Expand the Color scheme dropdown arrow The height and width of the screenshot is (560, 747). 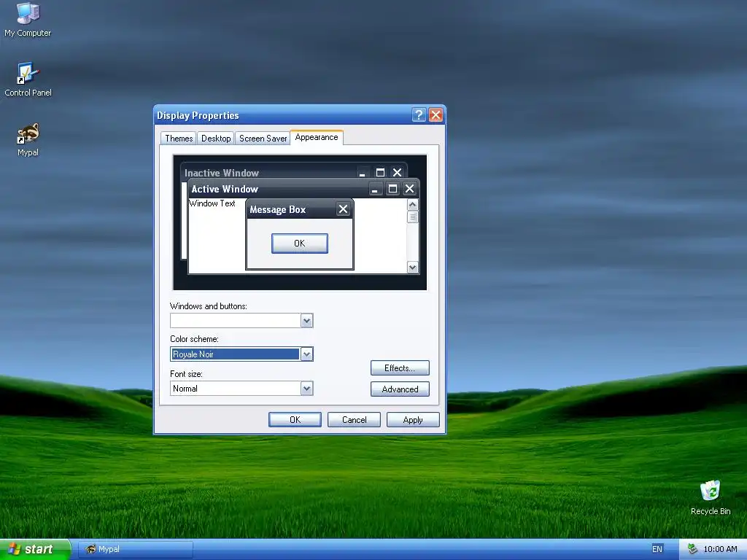307,354
